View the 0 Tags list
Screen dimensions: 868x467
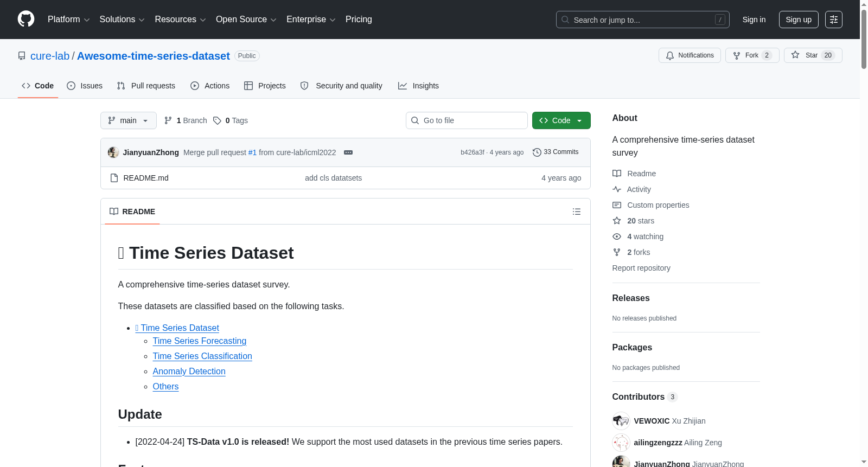click(231, 120)
